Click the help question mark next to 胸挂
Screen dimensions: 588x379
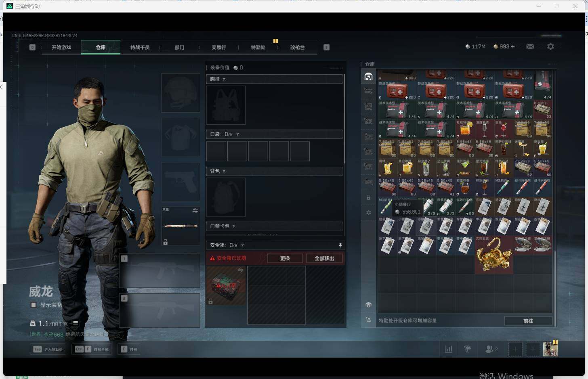tap(224, 79)
